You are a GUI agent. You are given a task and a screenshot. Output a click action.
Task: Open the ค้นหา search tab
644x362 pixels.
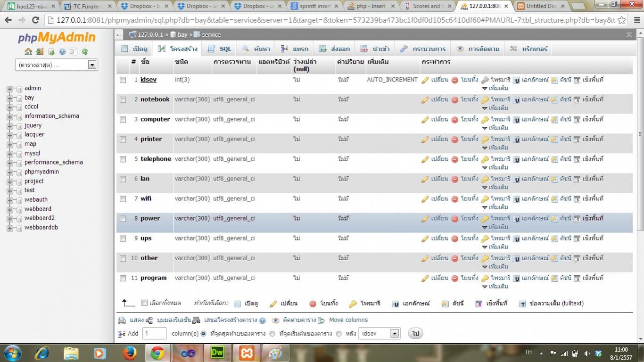click(256, 49)
